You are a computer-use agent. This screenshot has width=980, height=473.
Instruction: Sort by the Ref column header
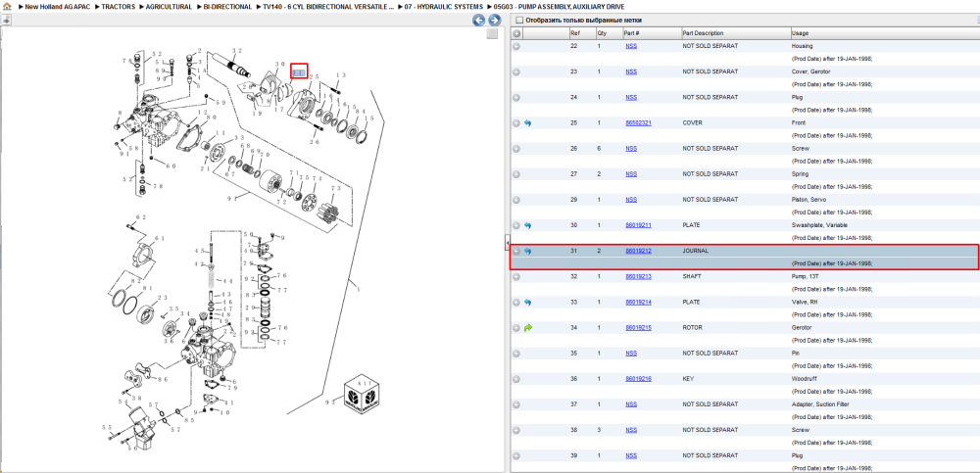[582, 33]
